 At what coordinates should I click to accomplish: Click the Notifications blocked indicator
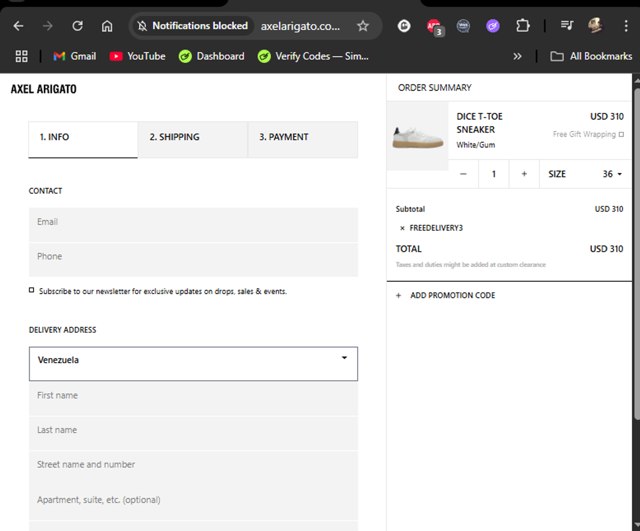(192, 26)
